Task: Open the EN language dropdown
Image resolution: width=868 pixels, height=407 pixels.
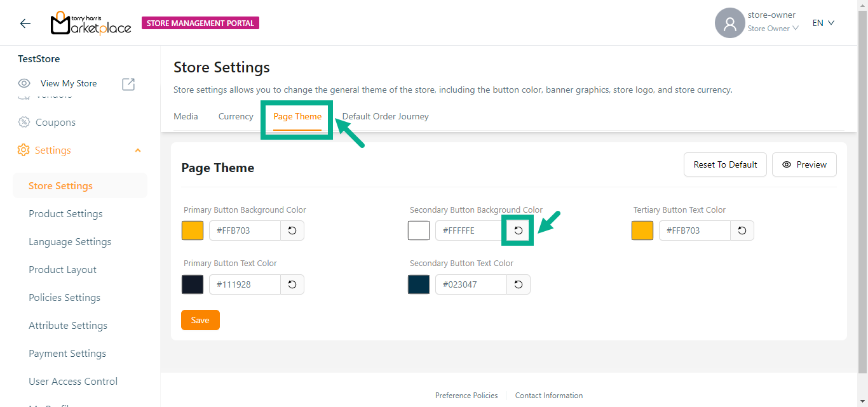Action: (x=823, y=23)
